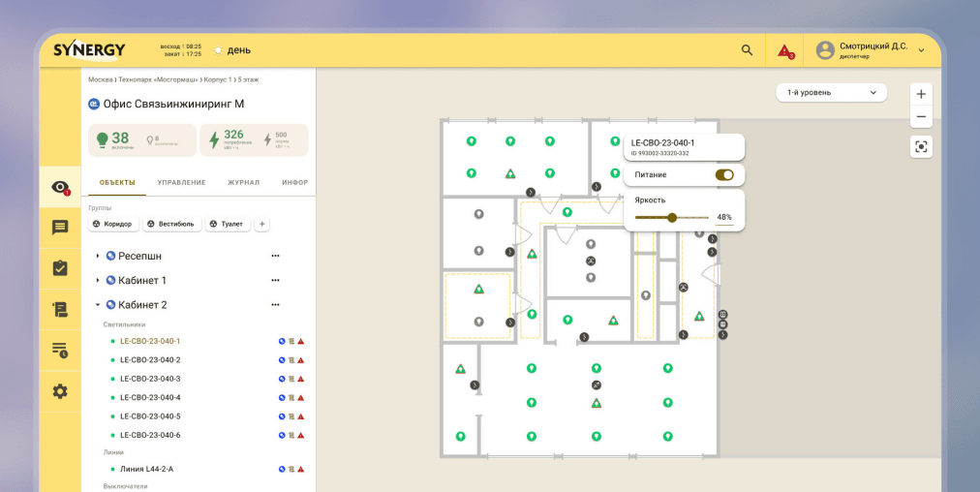The width and height of the screenshot is (980, 492).
Task: Click the fit-to-screen focus icon on map
Action: [x=921, y=147]
